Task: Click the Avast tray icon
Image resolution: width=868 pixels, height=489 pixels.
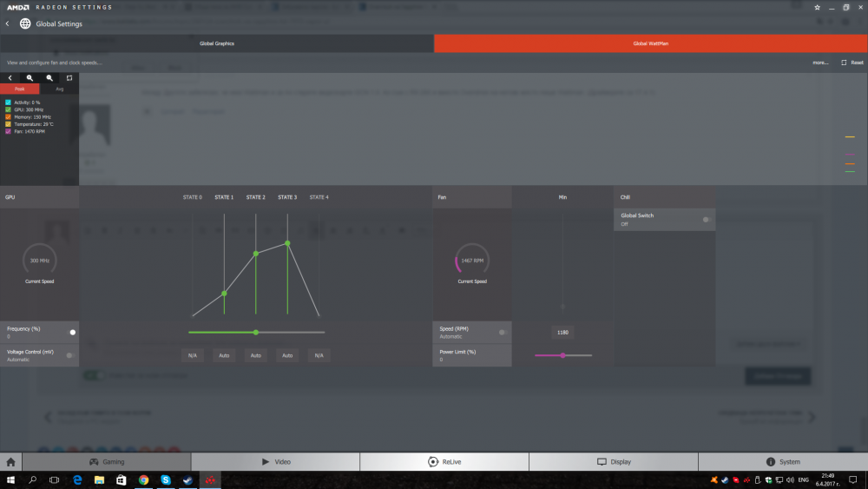Action: click(x=714, y=480)
